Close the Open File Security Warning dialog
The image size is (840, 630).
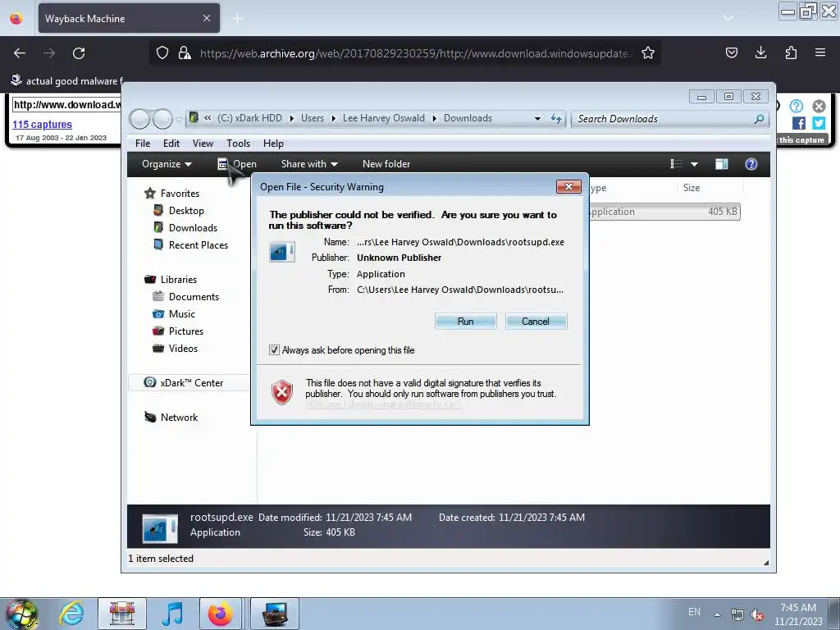569,186
